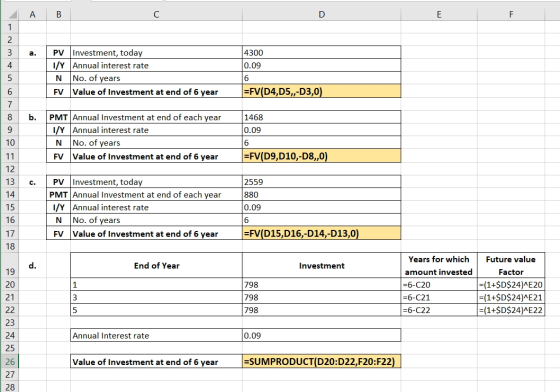Click the =6-C20 formula cell
The height and width of the screenshot is (392, 560).
tap(439, 285)
